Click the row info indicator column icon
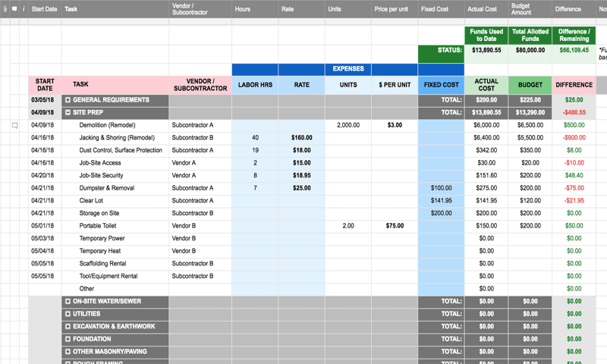 click(x=23, y=9)
